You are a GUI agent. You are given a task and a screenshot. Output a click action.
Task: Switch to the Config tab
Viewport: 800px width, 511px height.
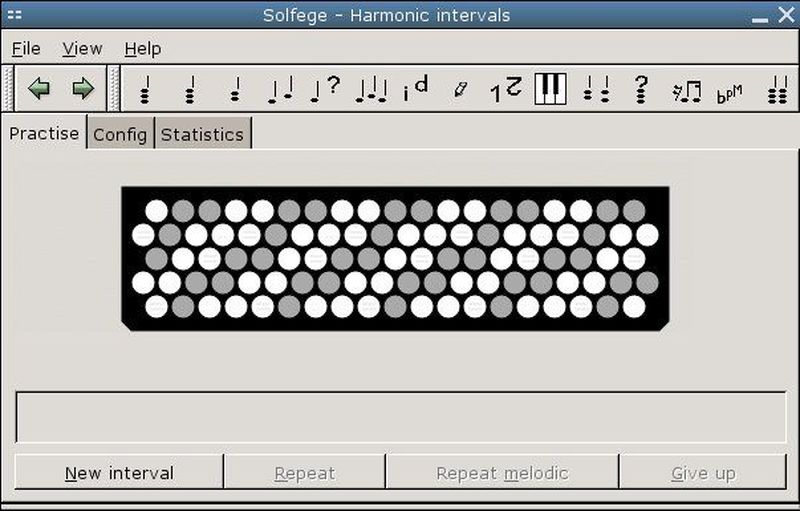coord(120,134)
